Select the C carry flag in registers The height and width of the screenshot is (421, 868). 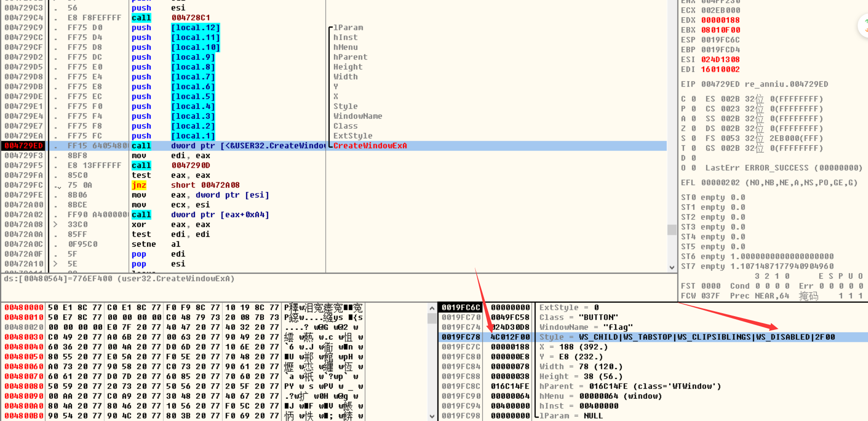click(688, 99)
